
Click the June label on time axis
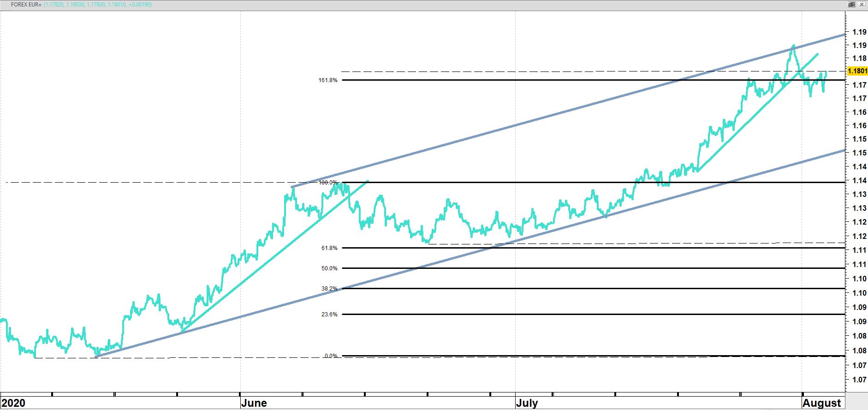[254, 403]
